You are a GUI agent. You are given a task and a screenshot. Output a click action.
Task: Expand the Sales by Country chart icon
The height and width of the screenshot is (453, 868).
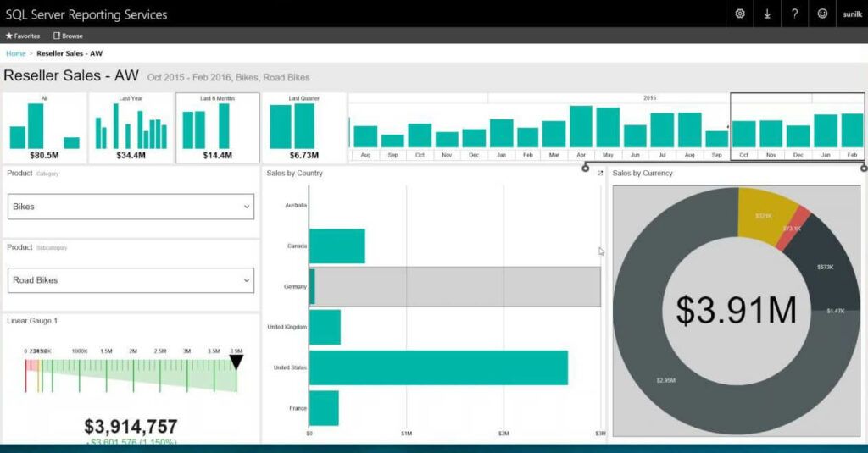[x=600, y=173]
